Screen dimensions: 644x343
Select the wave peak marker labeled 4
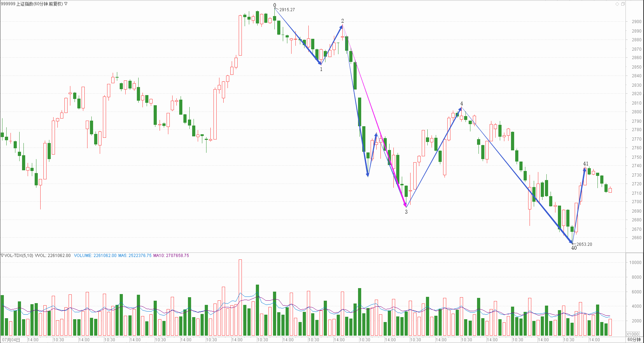pos(462,103)
